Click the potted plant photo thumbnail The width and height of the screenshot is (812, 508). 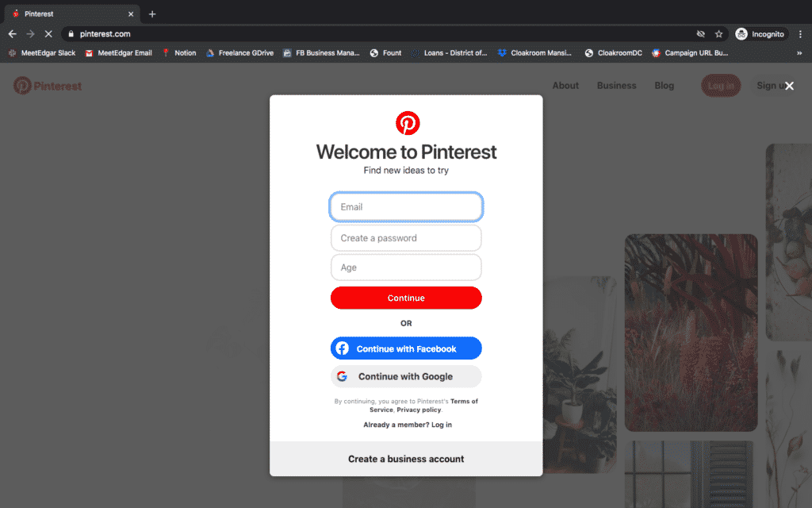coord(580,375)
